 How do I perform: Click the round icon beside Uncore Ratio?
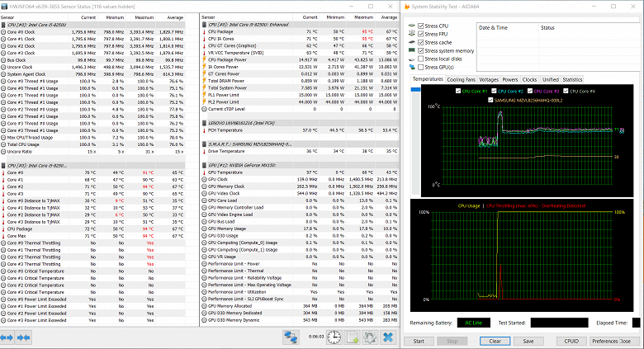3,152
